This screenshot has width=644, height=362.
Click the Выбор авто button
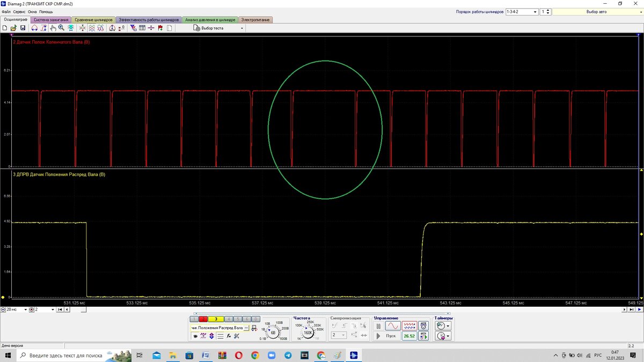596,11
